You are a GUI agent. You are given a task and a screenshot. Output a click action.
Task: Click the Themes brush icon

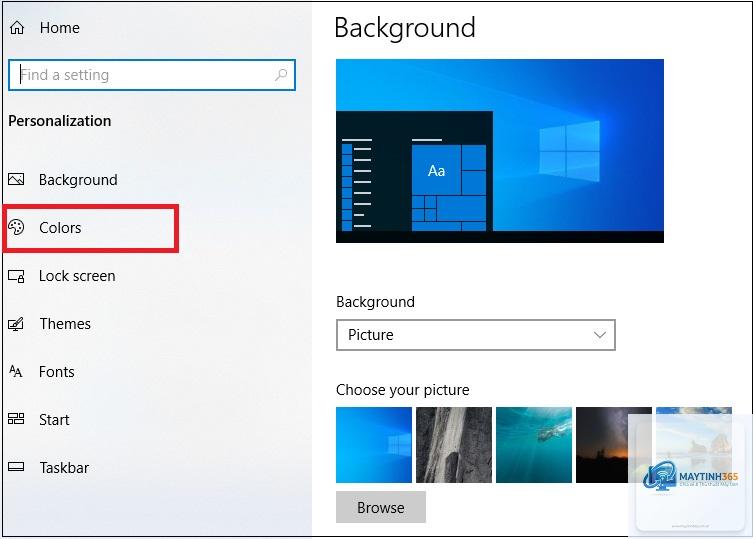pos(16,324)
